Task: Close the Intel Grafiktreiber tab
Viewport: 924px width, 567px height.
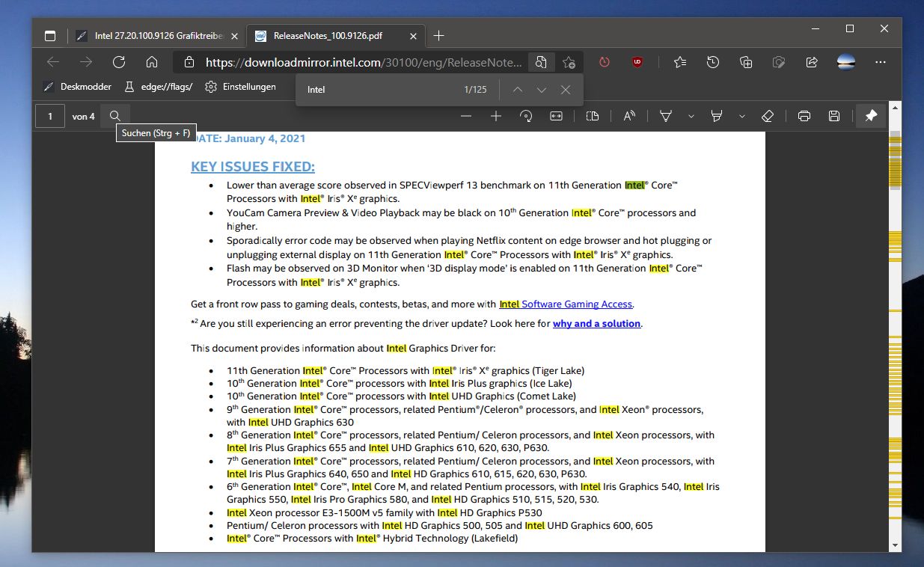Action: [x=235, y=36]
